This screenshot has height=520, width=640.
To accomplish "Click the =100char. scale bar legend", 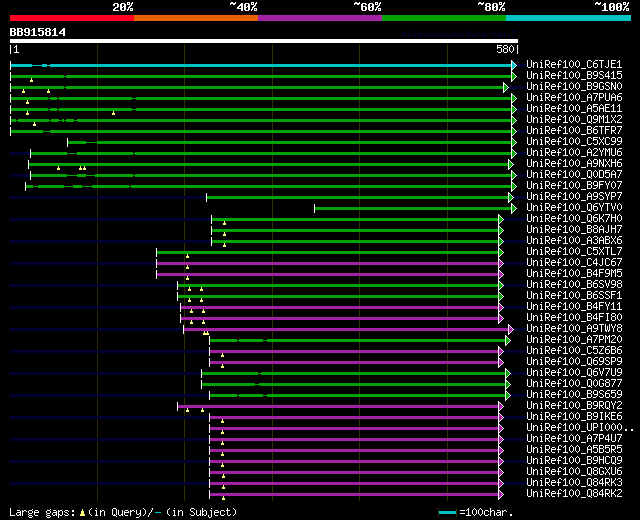I will tap(476, 512).
